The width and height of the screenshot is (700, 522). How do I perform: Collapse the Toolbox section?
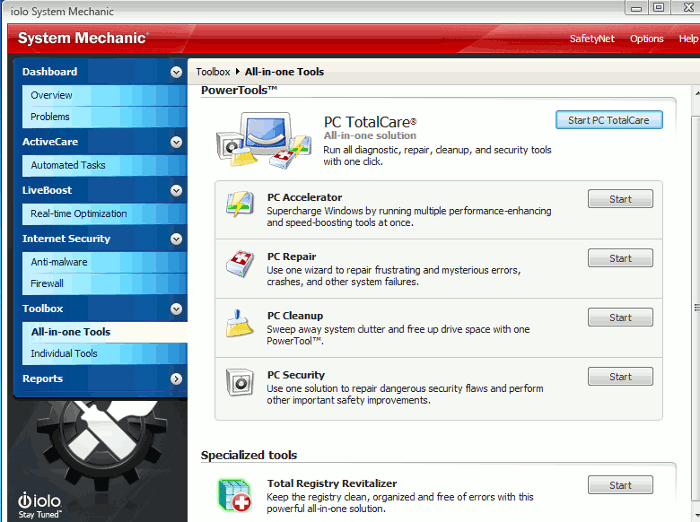176,309
